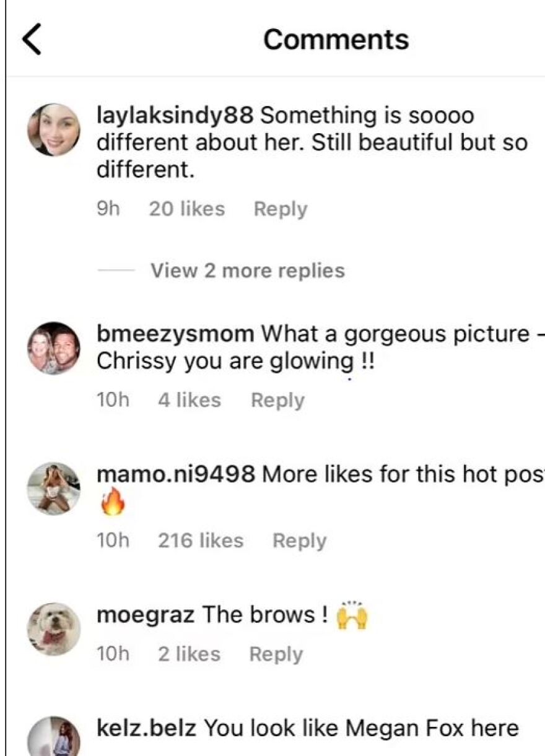The height and width of the screenshot is (756, 545).
Task: Tap moegraz's dog profile picture
Action: tap(54, 629)
